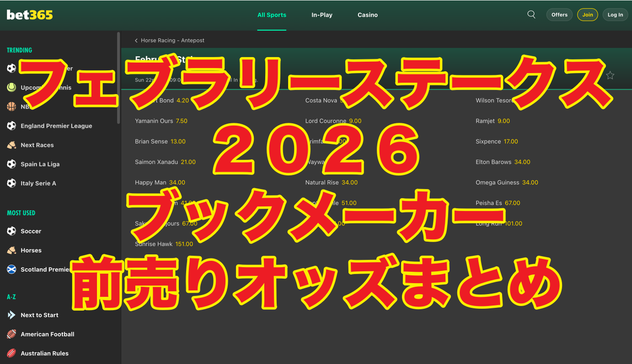Select Ramjet at odds 9.00
Image resolution: width=632 pixels, height=364 pixels.
pyautogui.click(x=493, y=121)
